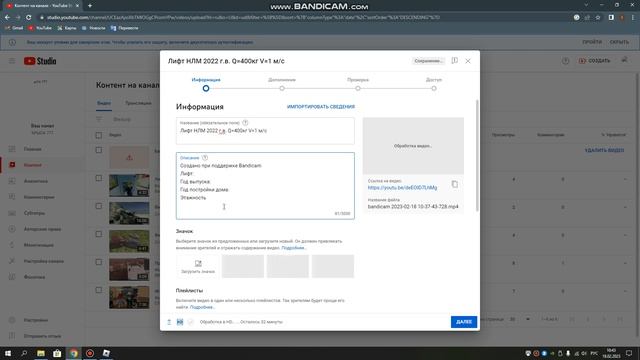This screenshot has height=360, width=640.
Task: Click Send feedback in the sidebar
Action: [x=42, y=336]
